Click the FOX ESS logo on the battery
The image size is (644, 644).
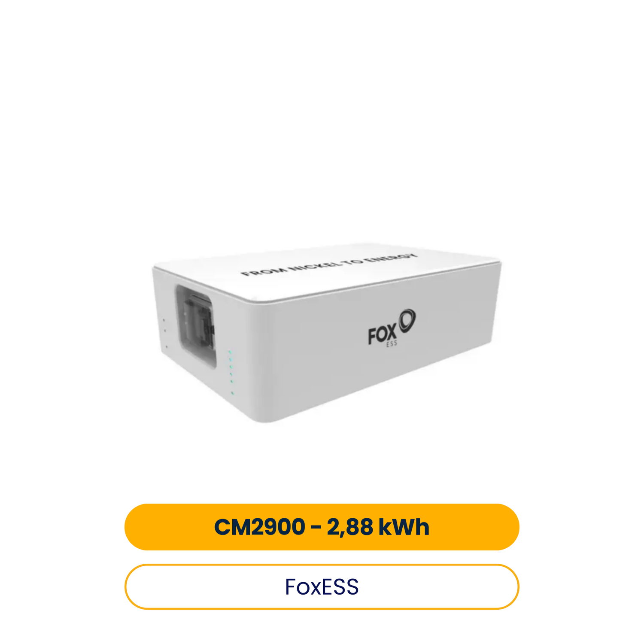[x=392, y=327]
